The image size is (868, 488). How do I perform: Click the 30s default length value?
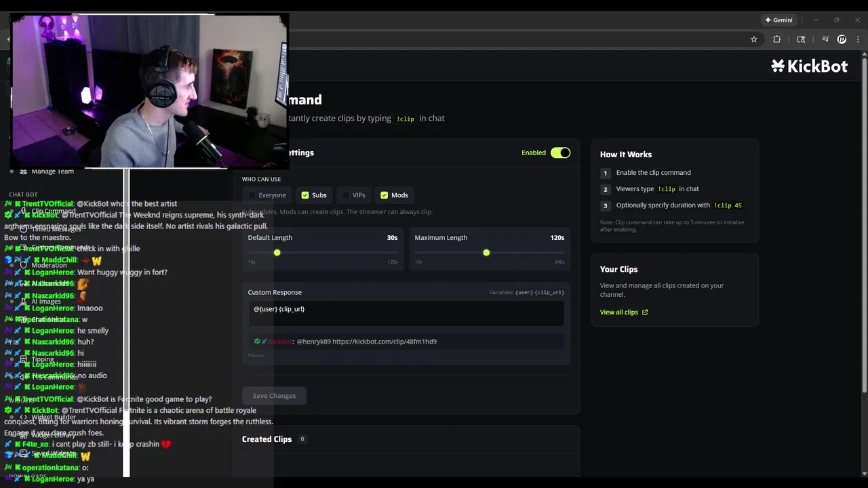pyautogui.click(x=392, y=238)
